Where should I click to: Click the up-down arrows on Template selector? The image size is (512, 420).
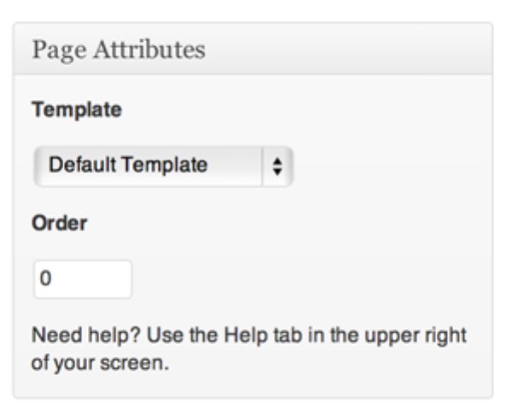[x=277, y=165]
